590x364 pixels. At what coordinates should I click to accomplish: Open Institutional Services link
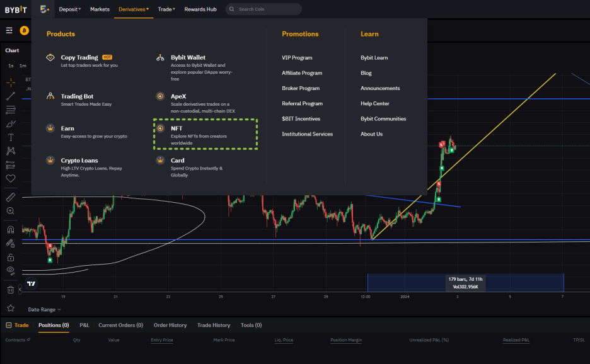[x=307, y=134]
